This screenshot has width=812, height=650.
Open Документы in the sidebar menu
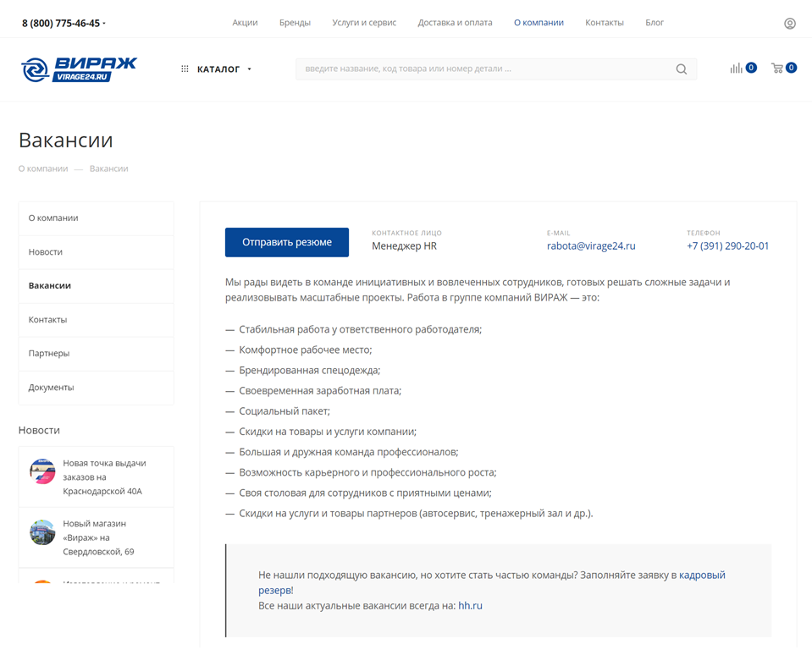51,388
